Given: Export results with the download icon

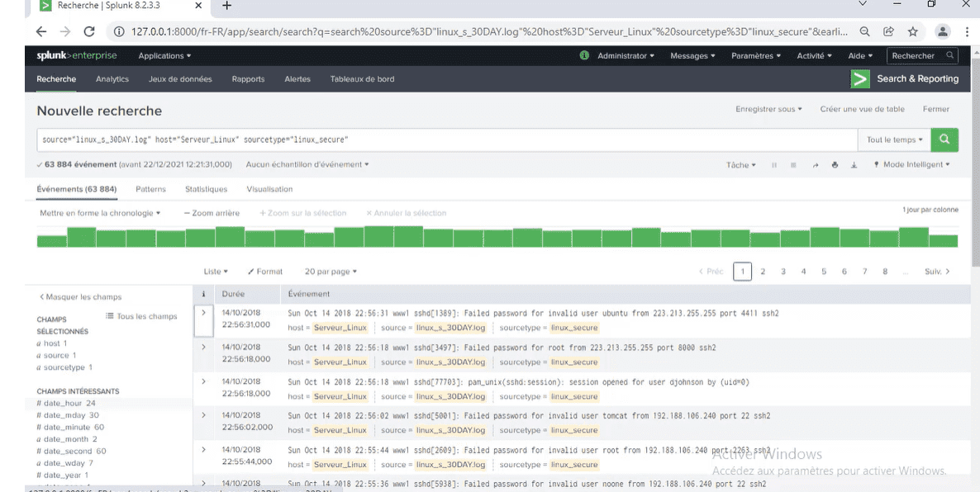Looking at the screenshot, I should click(854, 165).
